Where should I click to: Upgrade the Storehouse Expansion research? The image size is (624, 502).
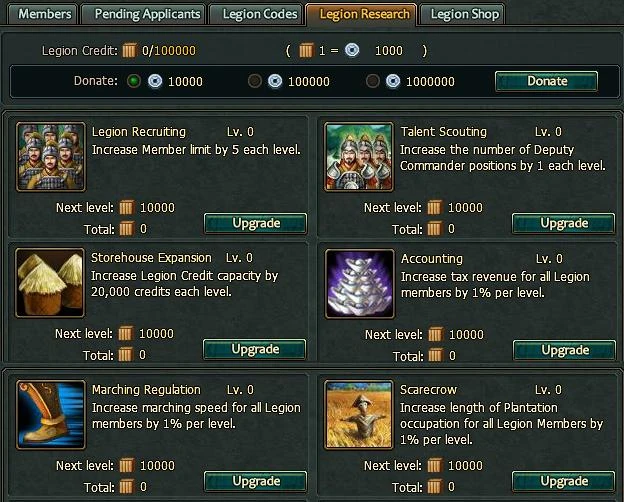coord(255,349)
